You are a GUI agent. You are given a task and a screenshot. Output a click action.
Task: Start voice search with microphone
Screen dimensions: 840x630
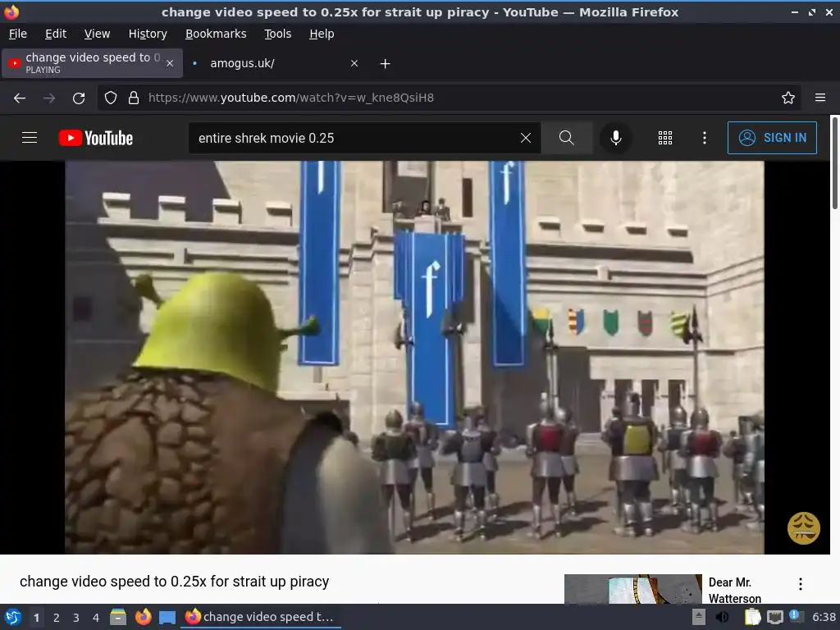[616, 138]
